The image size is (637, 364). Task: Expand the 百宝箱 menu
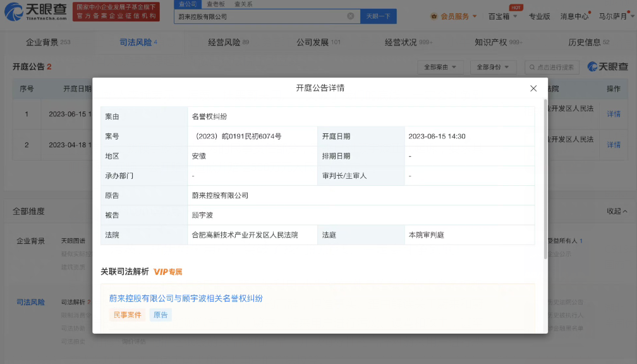[x=502, y=16]
